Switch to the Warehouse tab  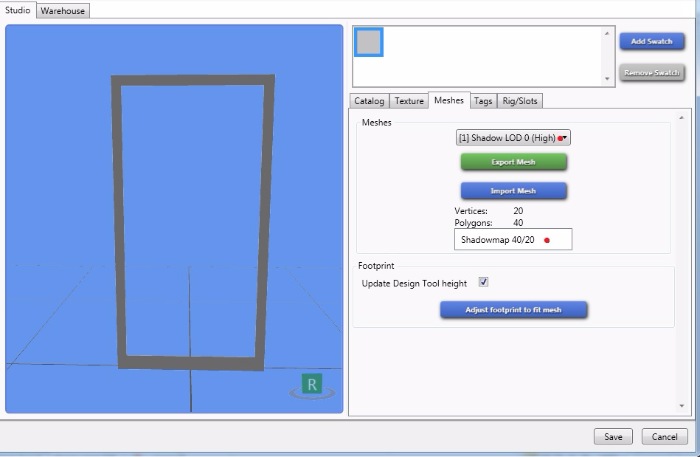(64, 10)
